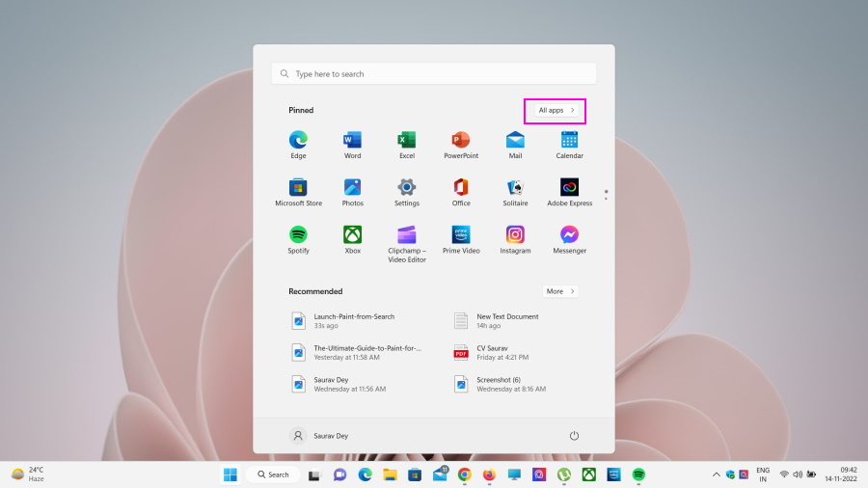Open Saurav Dey user account menu
Image resolution: width=868 pixels, height=488 pixels.
[320, 436]
